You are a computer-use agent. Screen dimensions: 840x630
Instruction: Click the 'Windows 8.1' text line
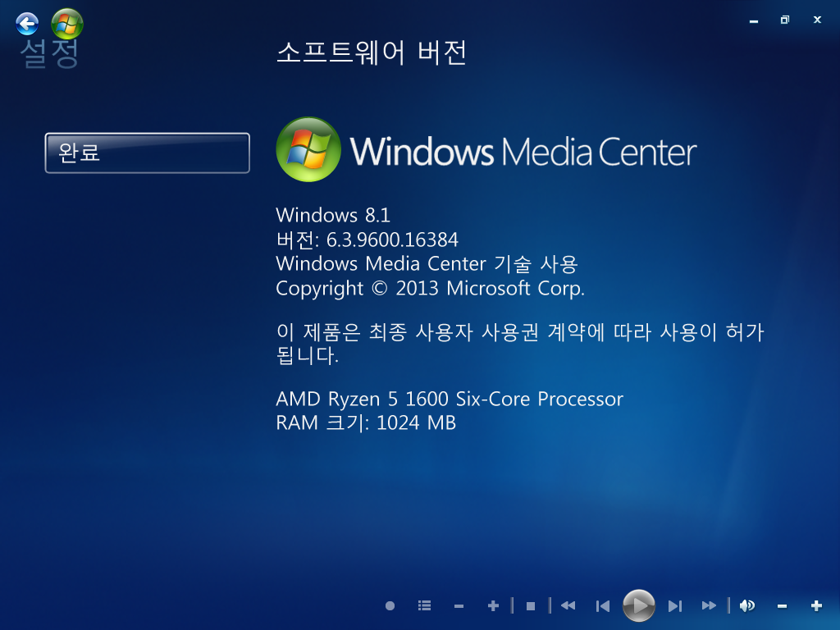click(333, 216)
